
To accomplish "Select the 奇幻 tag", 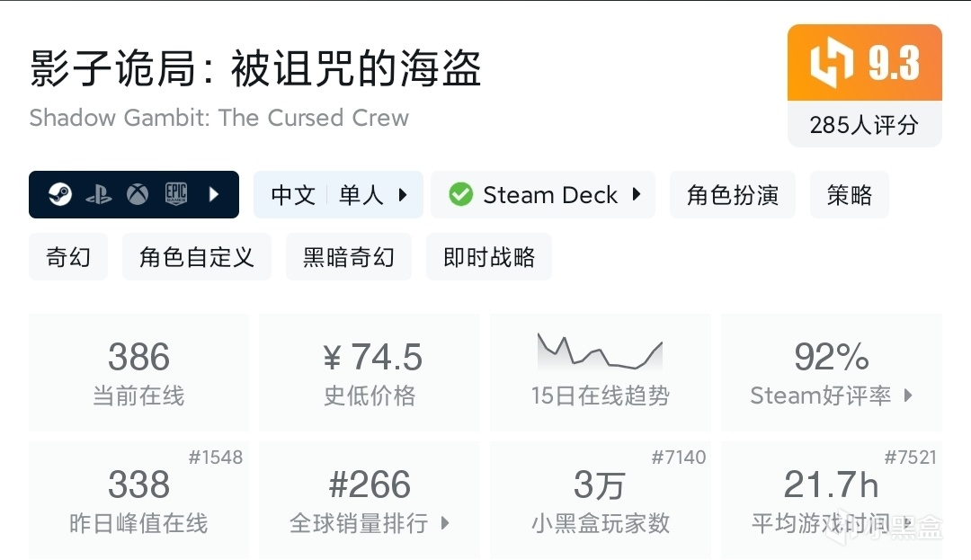I will (x=68, y=257).
